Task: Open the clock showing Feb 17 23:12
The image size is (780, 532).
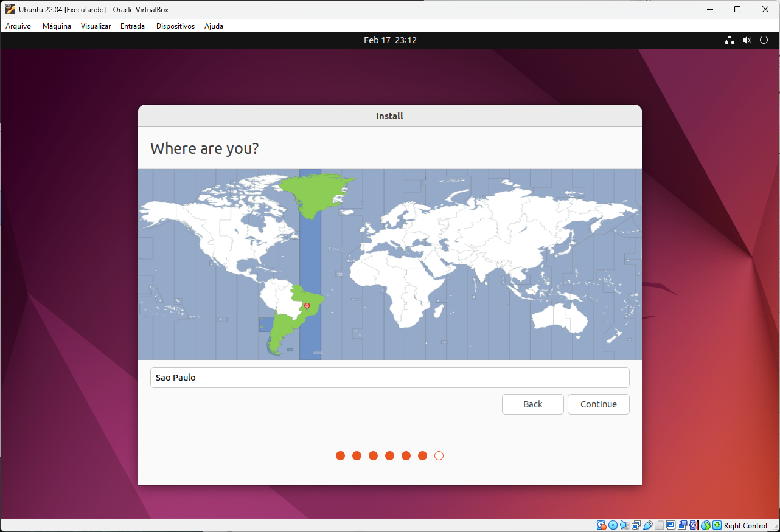Action: click(390, 40)
